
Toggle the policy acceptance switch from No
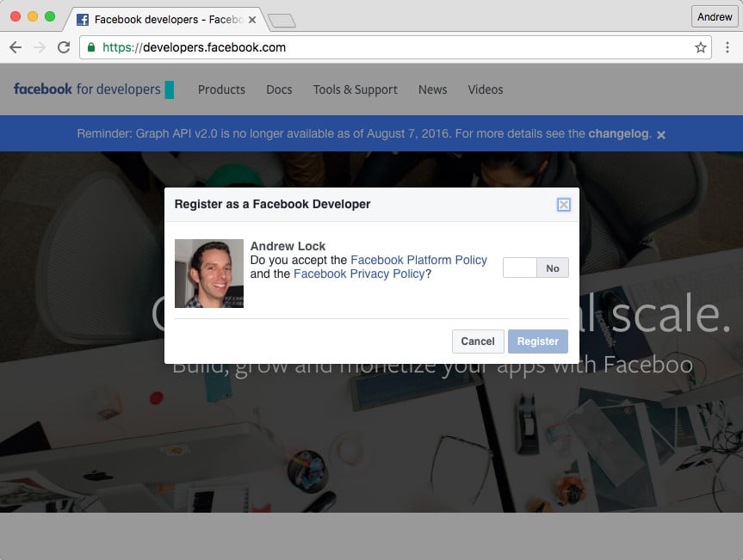536,268
